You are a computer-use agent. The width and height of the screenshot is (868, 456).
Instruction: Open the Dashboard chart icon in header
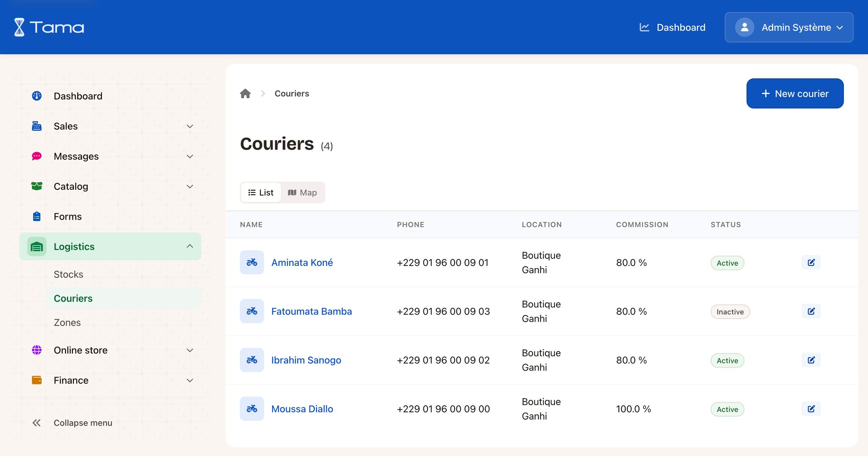(x=644, y=27)
